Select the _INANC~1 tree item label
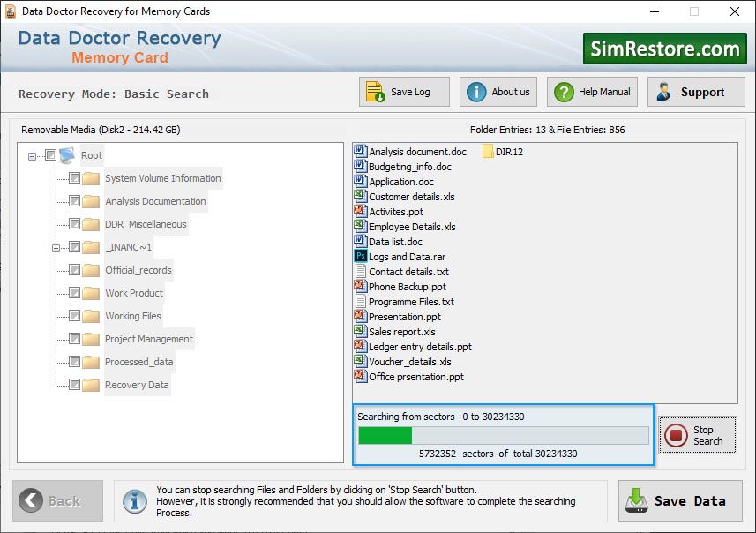This screenshot has height=533, width=756. 128,247
